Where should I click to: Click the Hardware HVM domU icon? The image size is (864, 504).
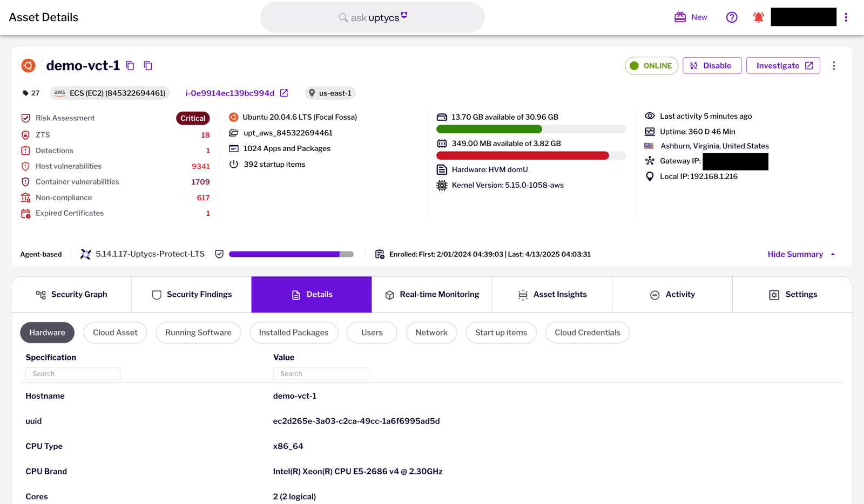442,169
